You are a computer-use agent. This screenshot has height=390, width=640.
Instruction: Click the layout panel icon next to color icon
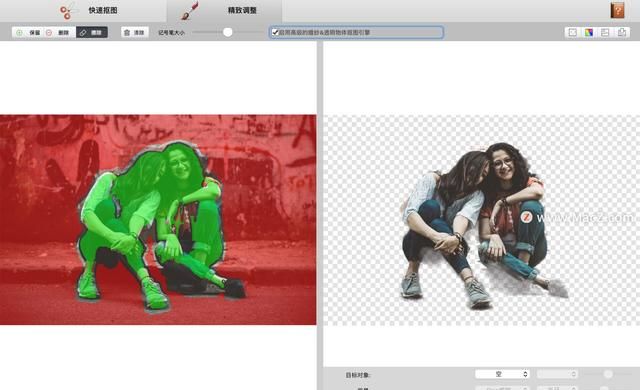pyautogui.click(x=605, y=33)
